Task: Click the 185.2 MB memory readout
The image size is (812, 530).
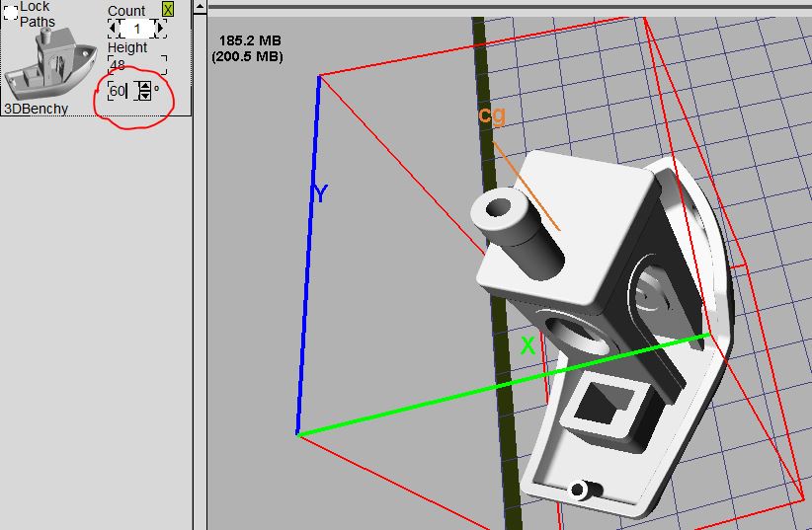Action: click(x=250, y=40)
